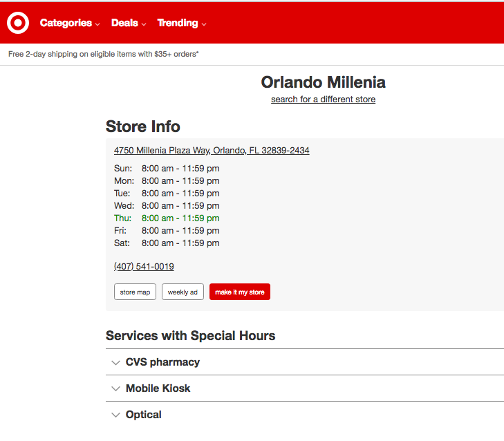Expand the Mobile Kiosk chevron
Screen dimensions: 504x441
coord(115,388)
